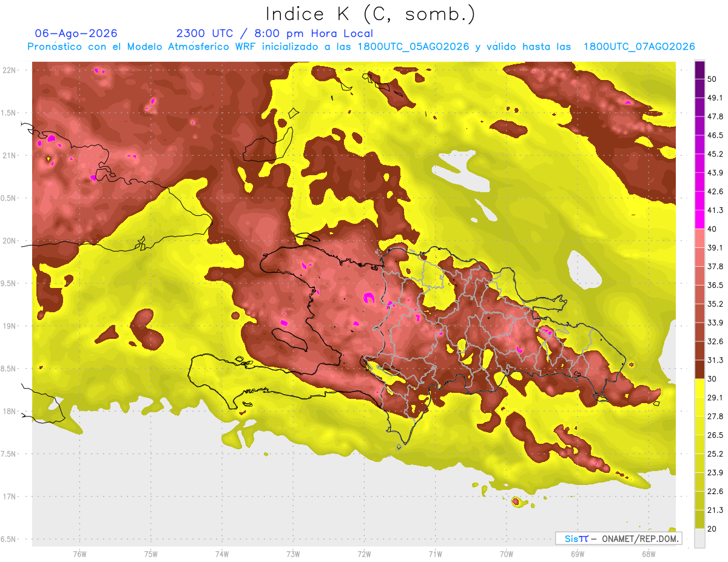
Task: Pick the bright yellow swatch between 29.1 and 30
Action: (x=699, y=389)
